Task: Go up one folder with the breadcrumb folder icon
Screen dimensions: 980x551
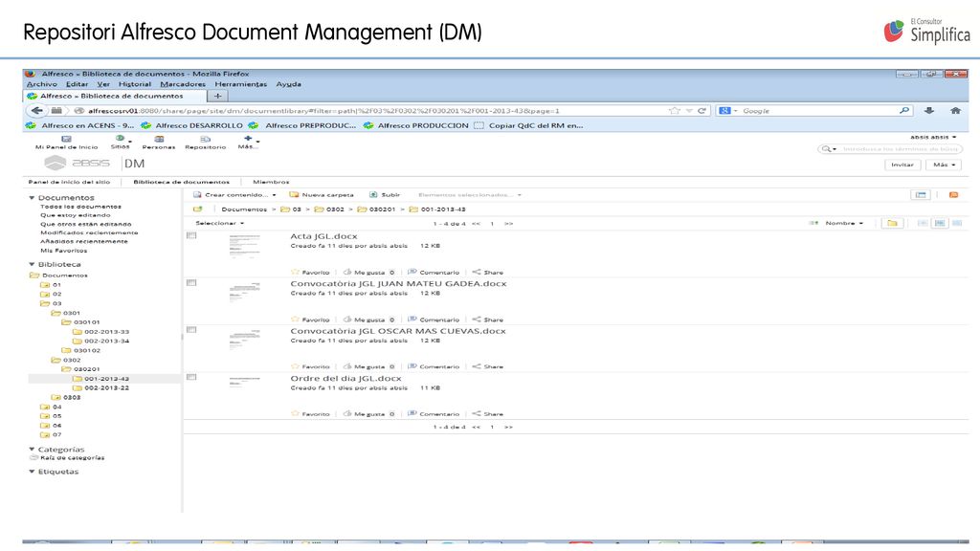Action: coord(198,209)
